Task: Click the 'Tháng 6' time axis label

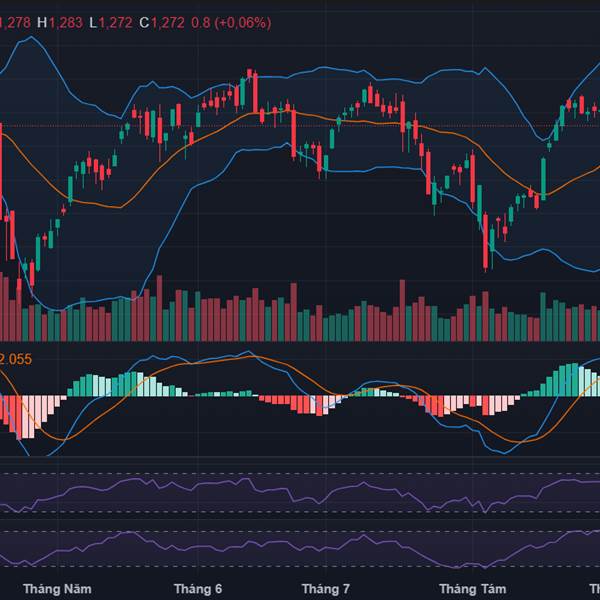Action: (x=198, y=589)
